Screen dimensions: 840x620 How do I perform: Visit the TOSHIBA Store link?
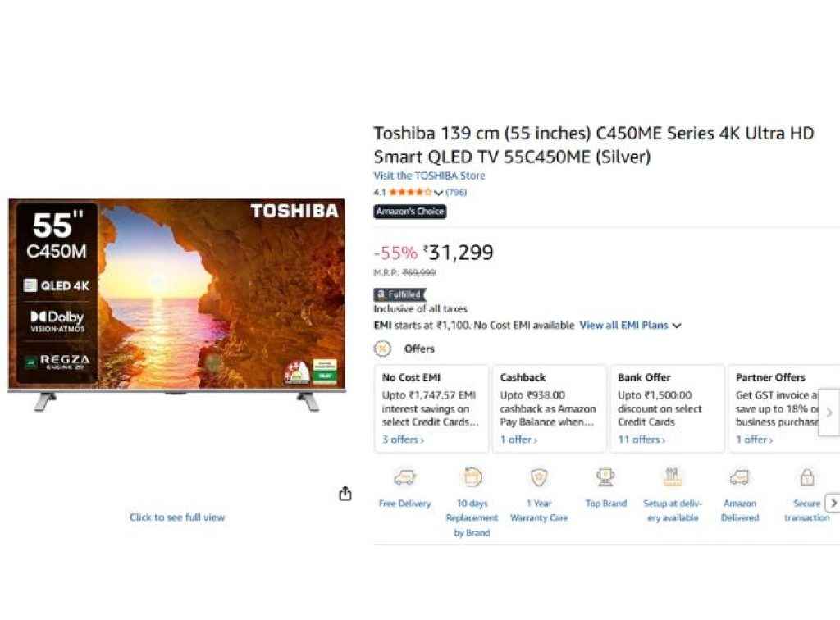click(430, 176)
